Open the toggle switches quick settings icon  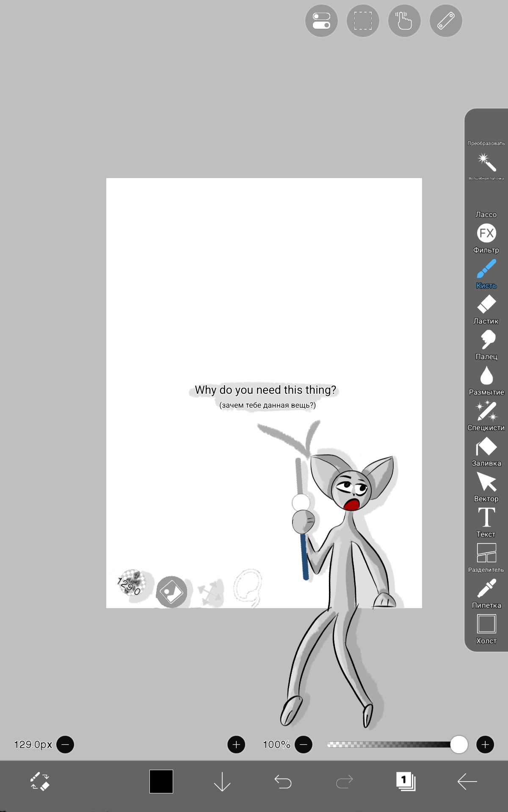coord(321,21)
